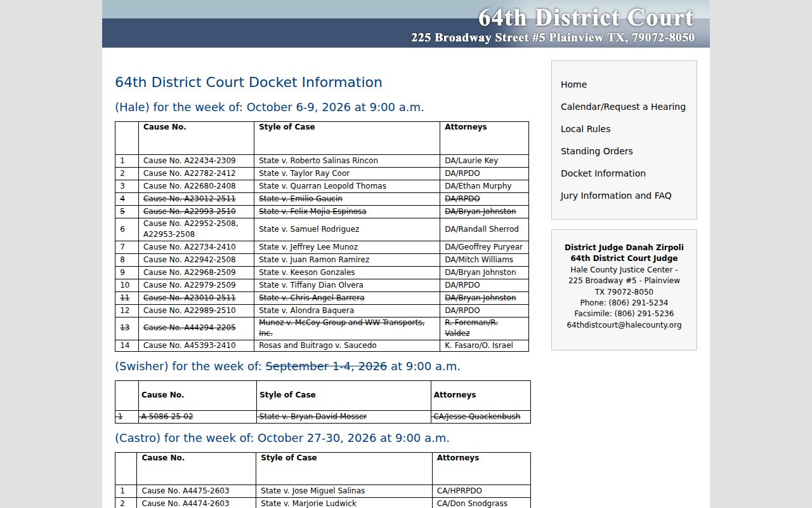This screenshot has height=508, width=812.
Task: Select the Hale week of October 6-9 heading
Action: [x=270, y=107]
